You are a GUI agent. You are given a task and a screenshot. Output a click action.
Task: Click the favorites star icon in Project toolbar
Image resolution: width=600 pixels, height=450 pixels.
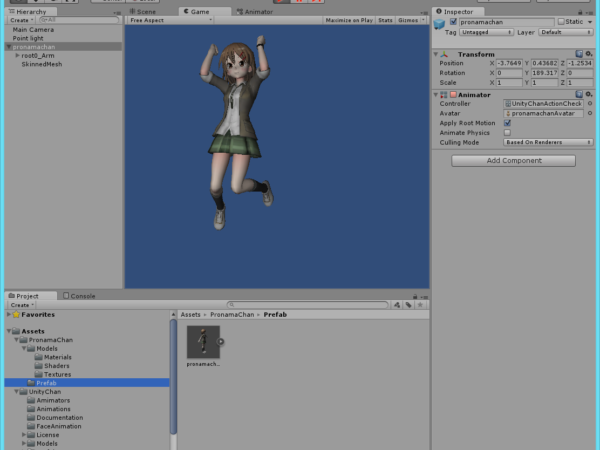420,305
